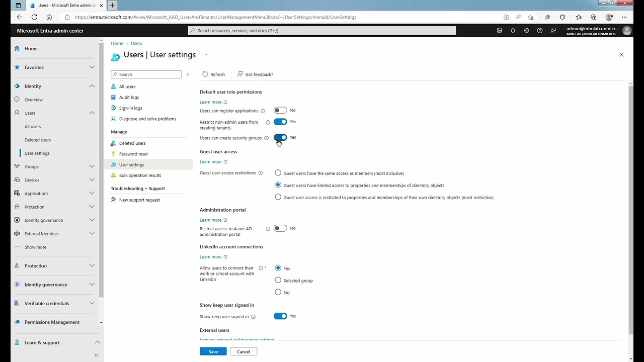644x362 pixels.
Task: Click the Verifiable credentials icon
Action: coord(17,303)
